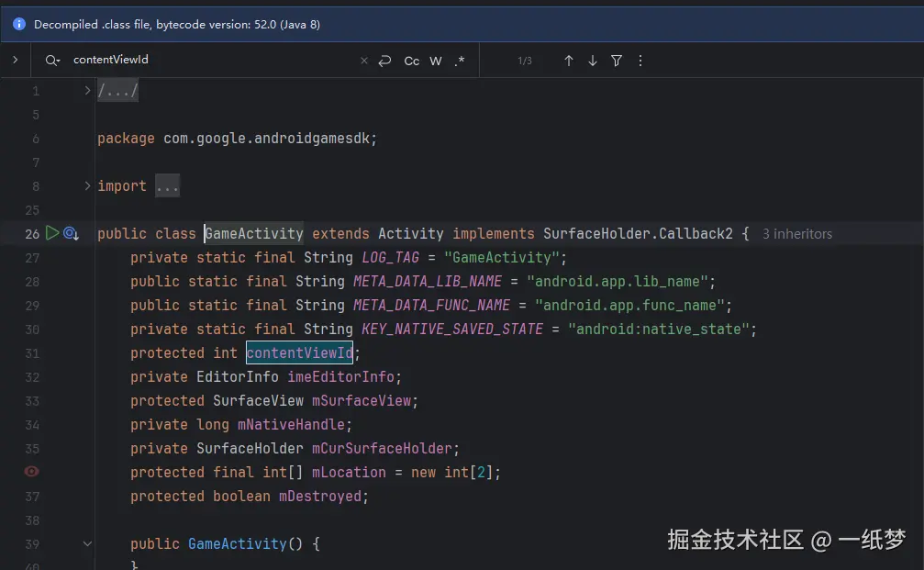
Task: Open search filter options
Action: [617, 61]
